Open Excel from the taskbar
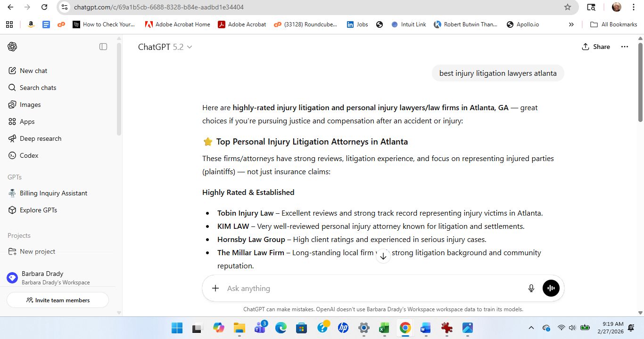 tap(384, 328)
